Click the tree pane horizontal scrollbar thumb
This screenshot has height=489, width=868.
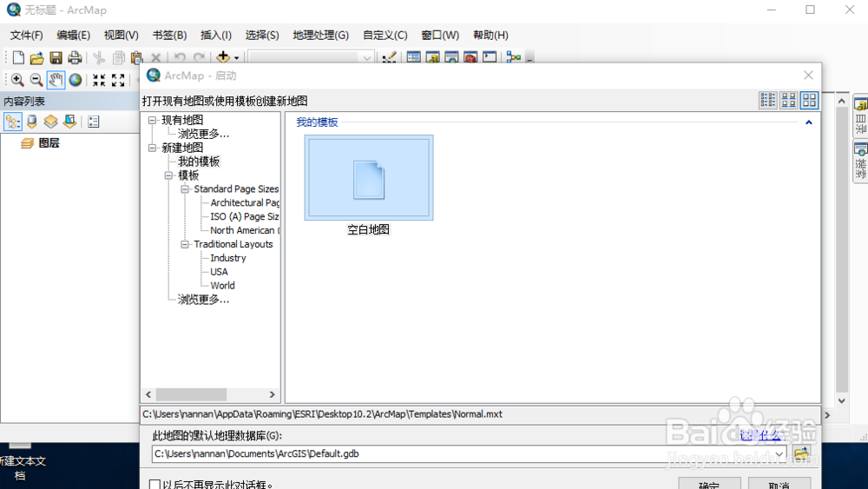[x=191, y=394]
